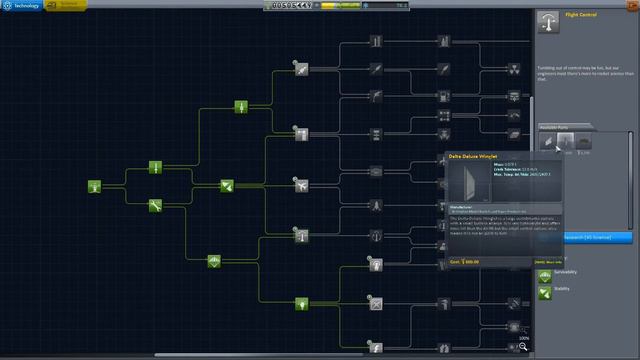
Task: Select the locked satellite dish node
Action: 514,304
